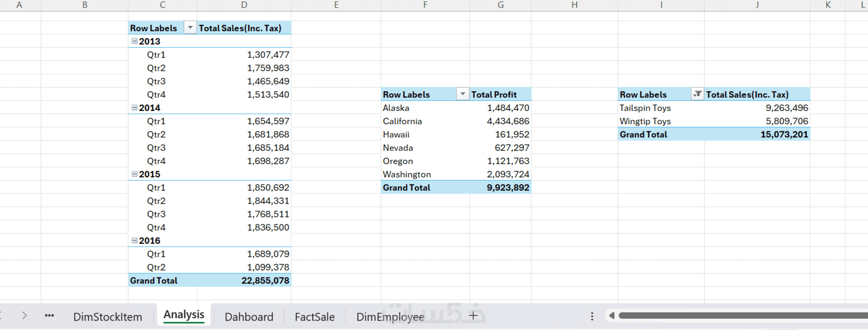
Task: Select the California profit value cell
Action: tap(507, 121)
